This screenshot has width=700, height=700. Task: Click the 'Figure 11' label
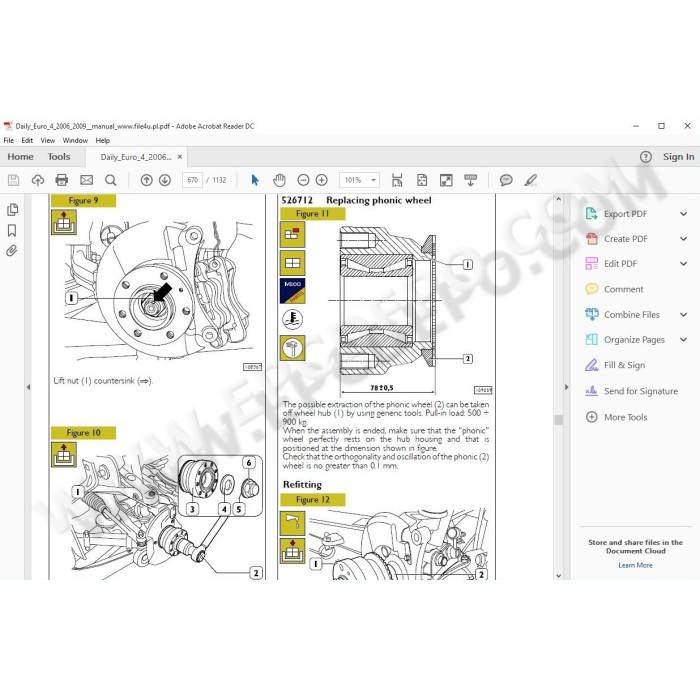pyautogui.click(x=312, y=213)
